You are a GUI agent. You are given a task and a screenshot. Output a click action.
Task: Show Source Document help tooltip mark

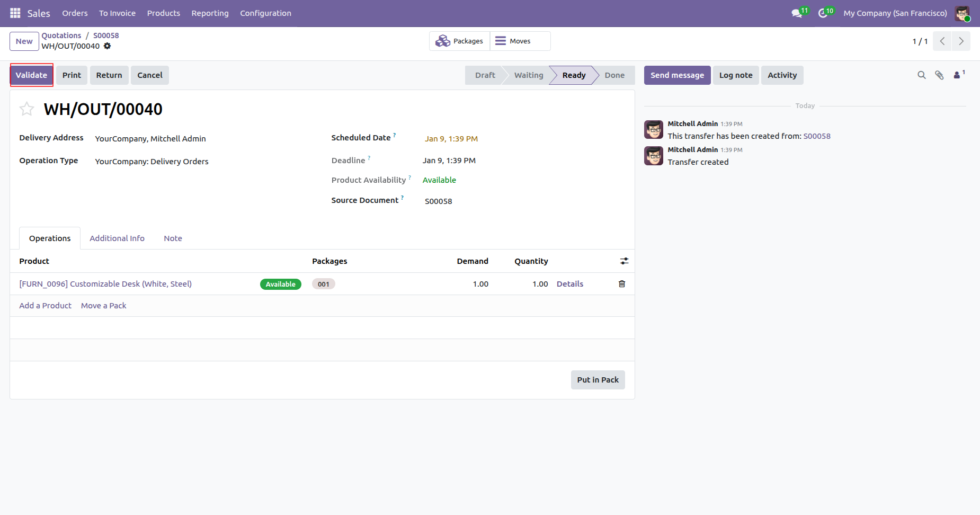[403, 198]
